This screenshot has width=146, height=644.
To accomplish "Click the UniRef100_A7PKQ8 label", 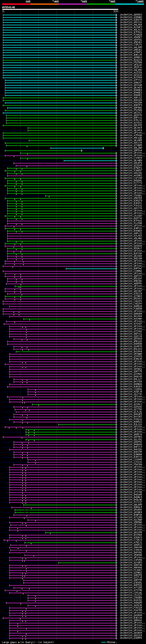I will click(x=131, y=135).
